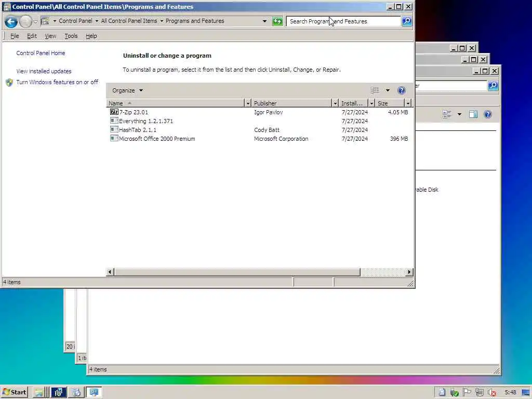Click the shield icon beside Windows features

pyautogui.click(x=9, y=83)
